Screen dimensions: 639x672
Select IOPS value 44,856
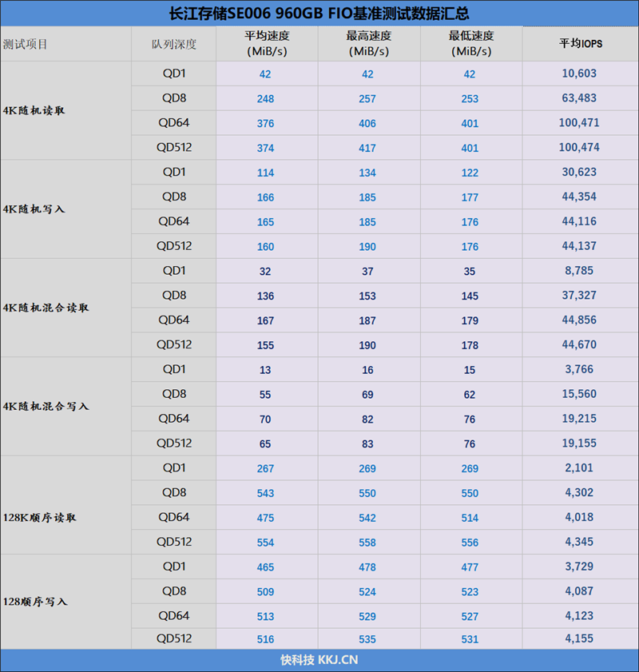point(579,320)
